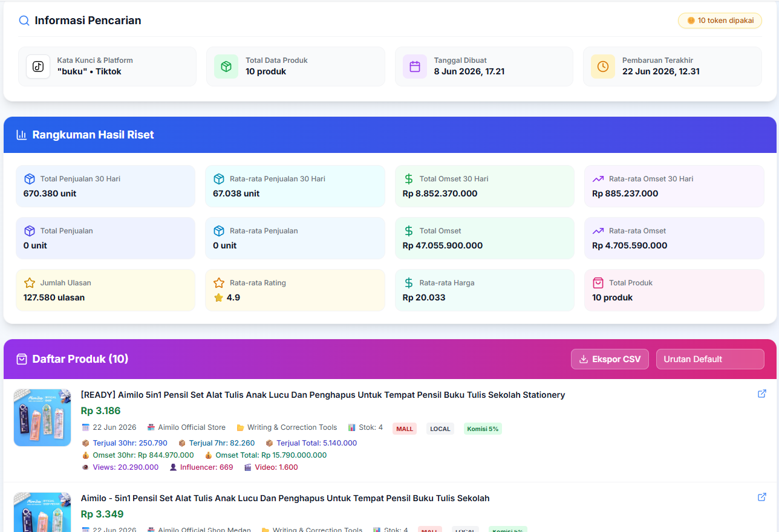
Task: Click the 10 token dipakai badge
Action: [x=720, y=21]
